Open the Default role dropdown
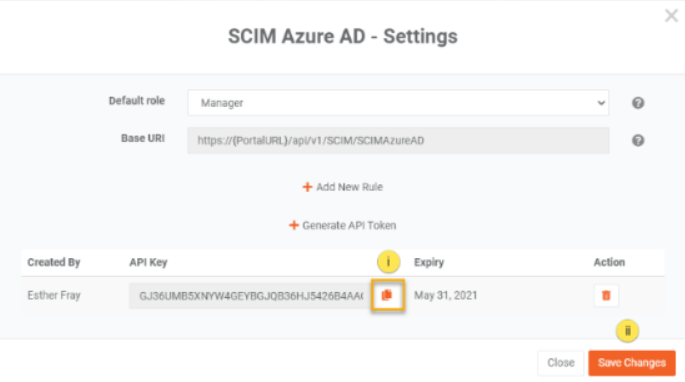 398,103
